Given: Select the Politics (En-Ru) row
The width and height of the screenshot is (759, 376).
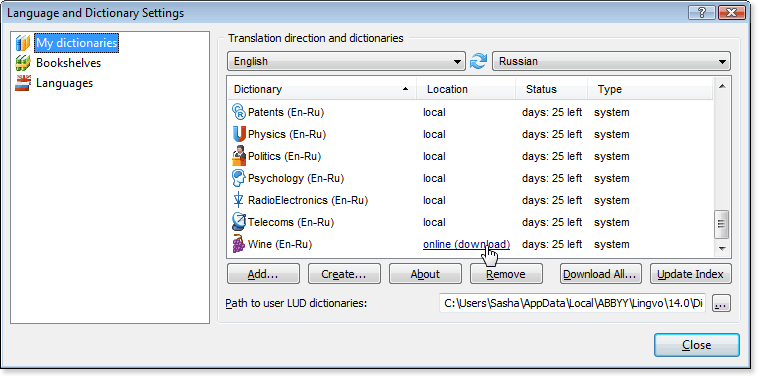Looking at the screenshot, I should 470,156.
